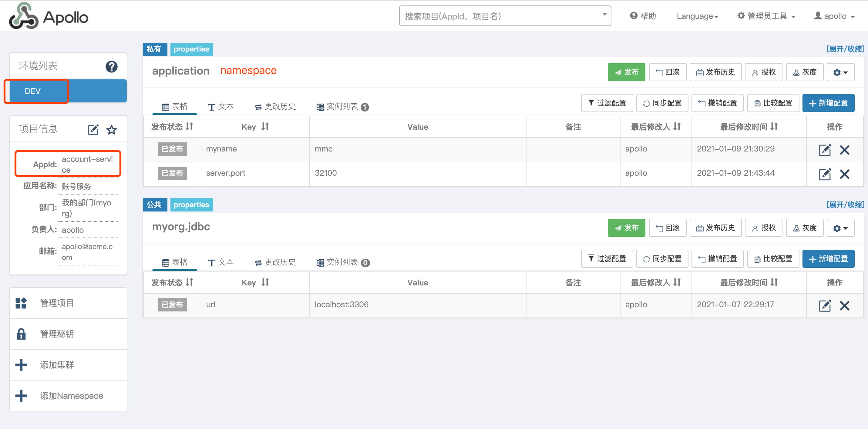
Task: Edit the myname configuration item
Action: (x=825, y=150)
